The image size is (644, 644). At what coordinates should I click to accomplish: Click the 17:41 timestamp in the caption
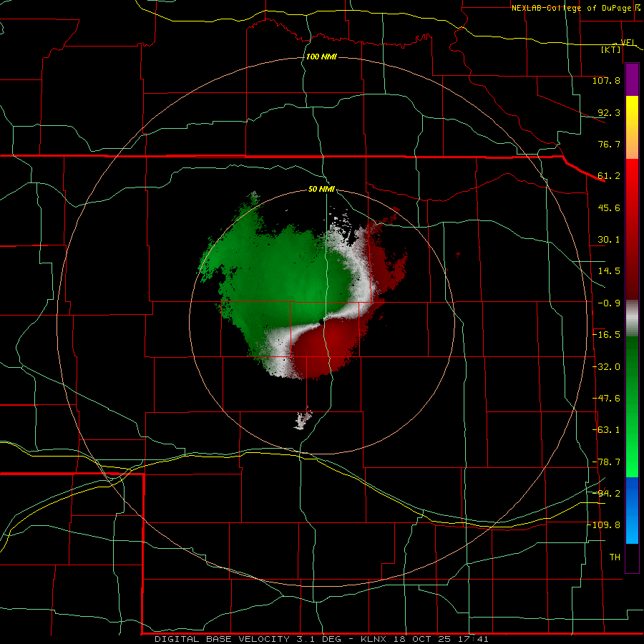pyautogui.click(x=474, y=639)
